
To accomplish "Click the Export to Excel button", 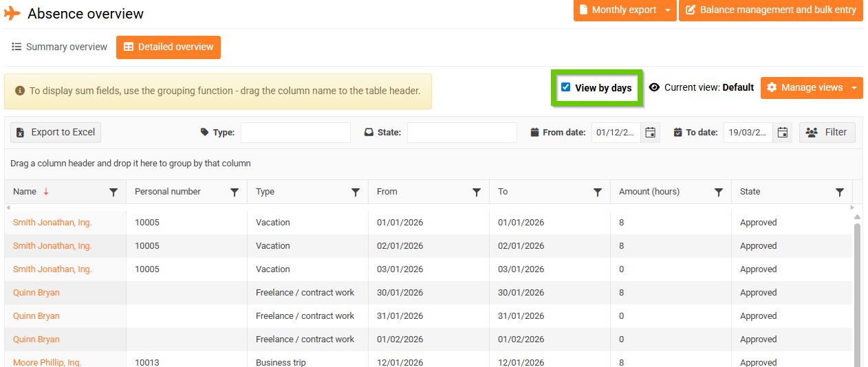I will [56, 133].
